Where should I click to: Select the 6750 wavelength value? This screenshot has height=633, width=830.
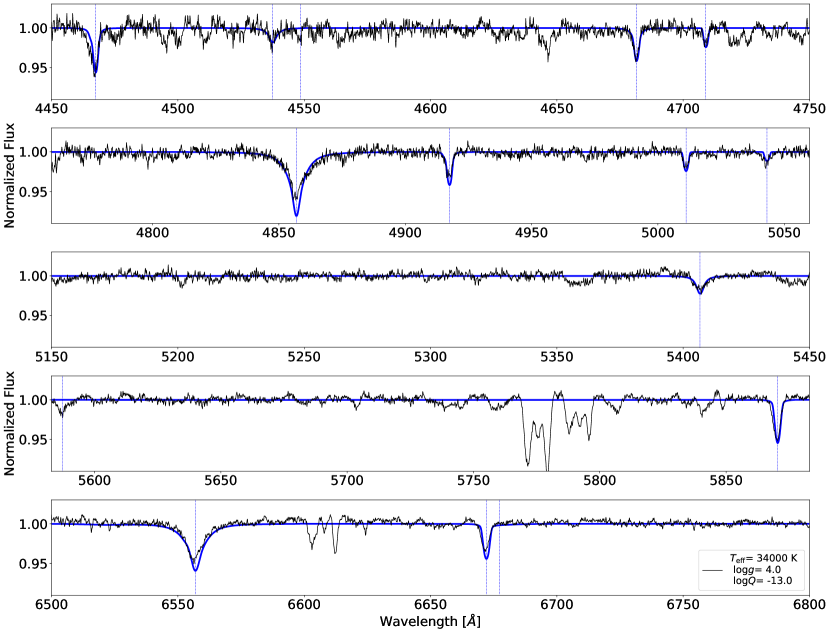[x=683, y=604]
